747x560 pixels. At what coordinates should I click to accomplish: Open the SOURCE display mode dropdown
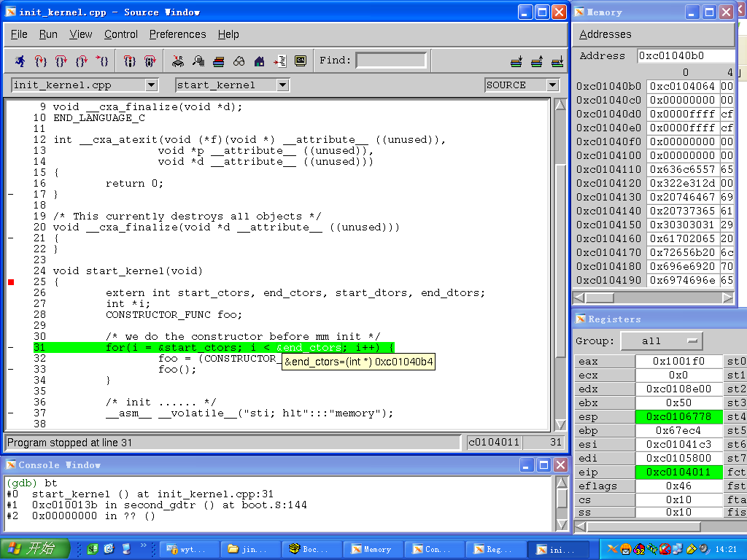coord(552,85)
